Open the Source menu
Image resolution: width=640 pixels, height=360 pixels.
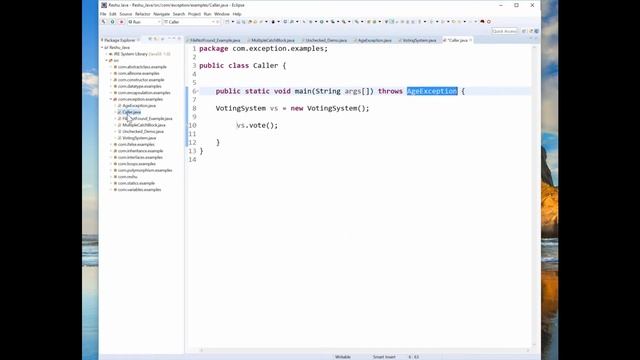coord(126,14)
